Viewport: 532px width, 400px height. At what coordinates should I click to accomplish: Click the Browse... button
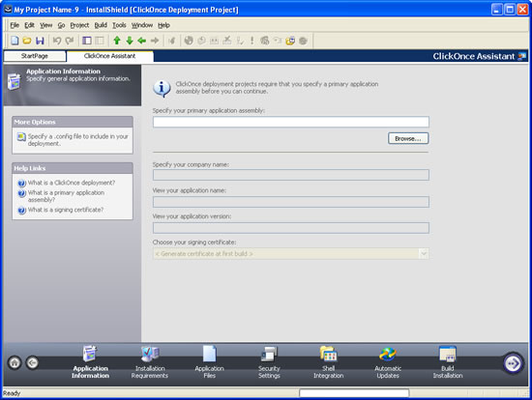click(x=408, y=138)
